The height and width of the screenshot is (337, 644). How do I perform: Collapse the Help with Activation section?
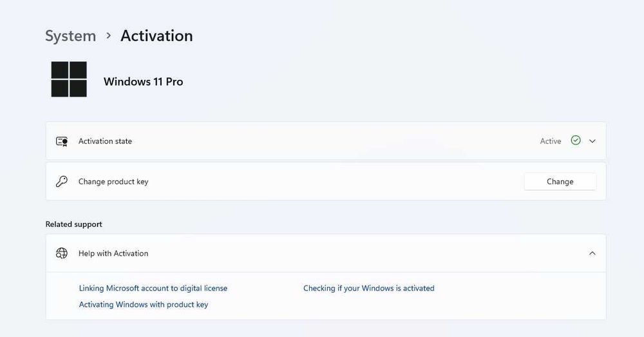tap(592, 253)
